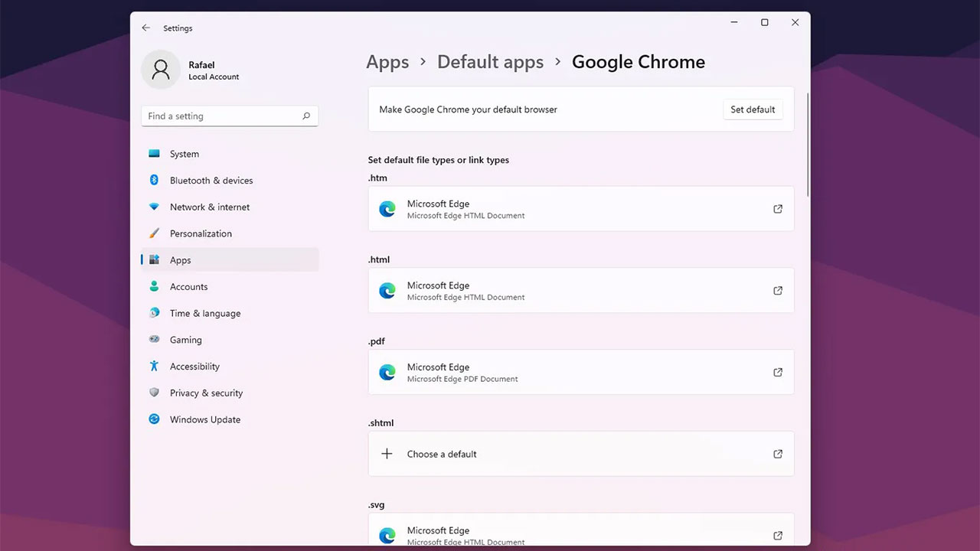Open Windows Update settings

click(230, 419)
